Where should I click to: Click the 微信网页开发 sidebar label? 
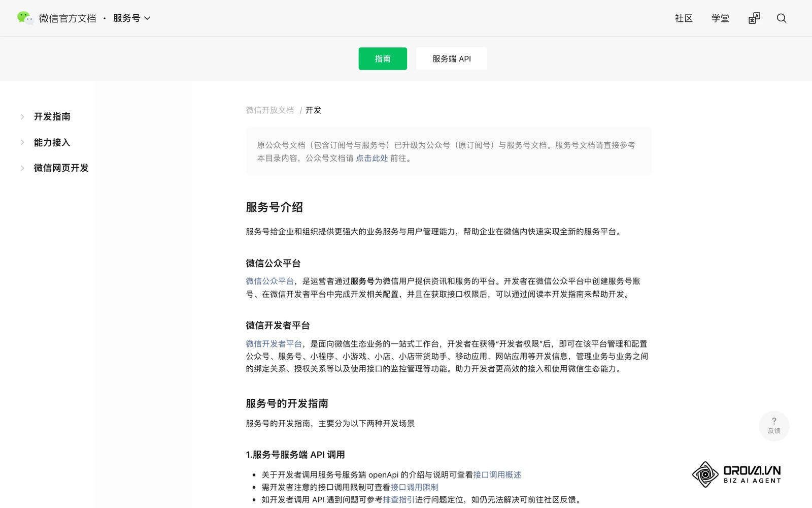tap(61, 168)
